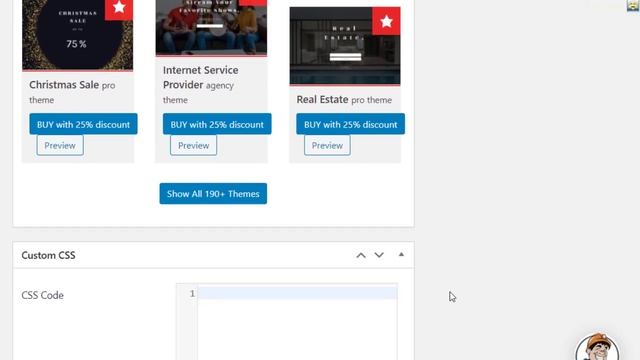640x360 pixels.
Task: Click the star badge on Real Estate thumbnail
Action: (x=386, y=21)
